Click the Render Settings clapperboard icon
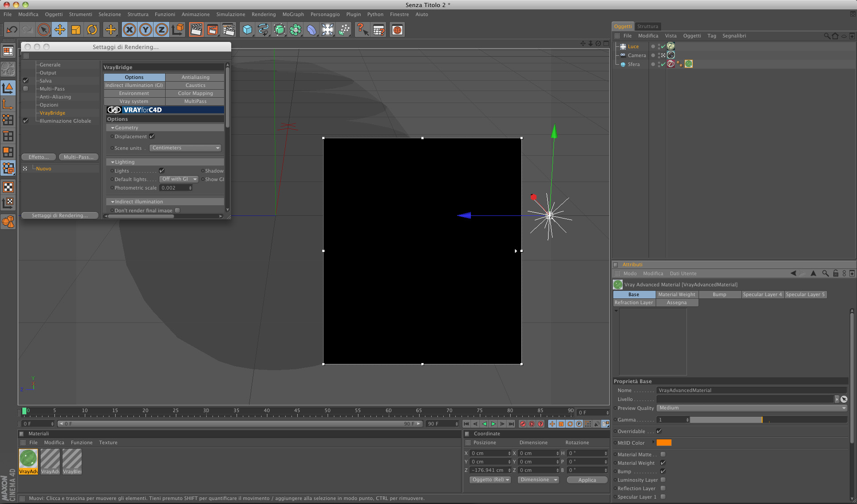 pyautogui.click(x=228, y=30)
